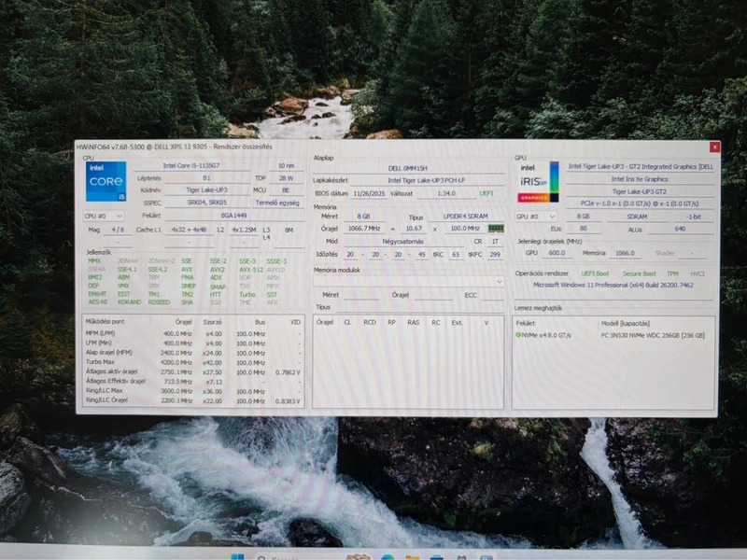This screenshot has width=747, height=560.
Task: Click the GPU clock value 600.0
Action: [557, 253]
